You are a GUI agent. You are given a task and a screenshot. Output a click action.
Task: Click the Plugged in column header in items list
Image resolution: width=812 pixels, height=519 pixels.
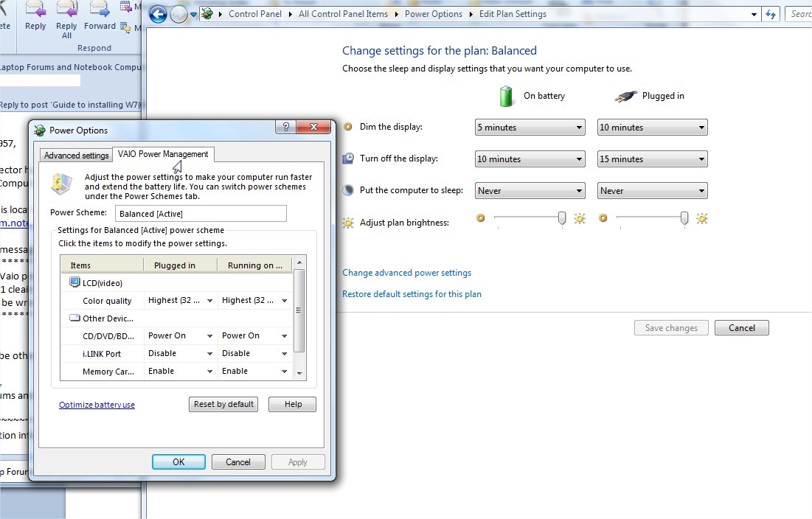tap(180, 265)
